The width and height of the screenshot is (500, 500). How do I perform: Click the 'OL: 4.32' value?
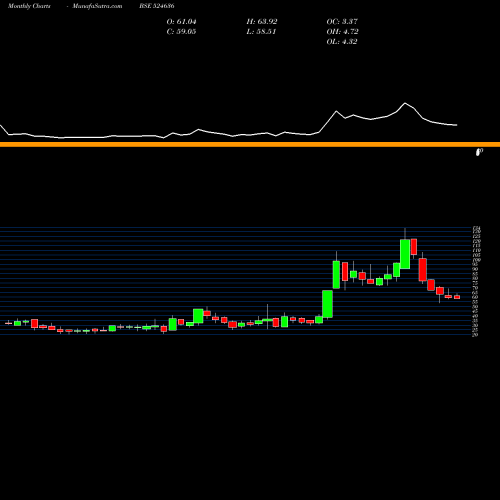[342, 42]
